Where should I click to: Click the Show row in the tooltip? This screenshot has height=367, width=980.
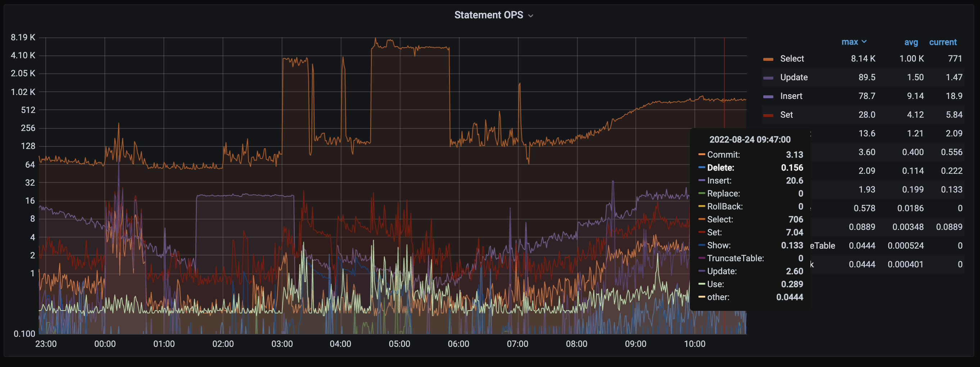[x=751, y=245]
